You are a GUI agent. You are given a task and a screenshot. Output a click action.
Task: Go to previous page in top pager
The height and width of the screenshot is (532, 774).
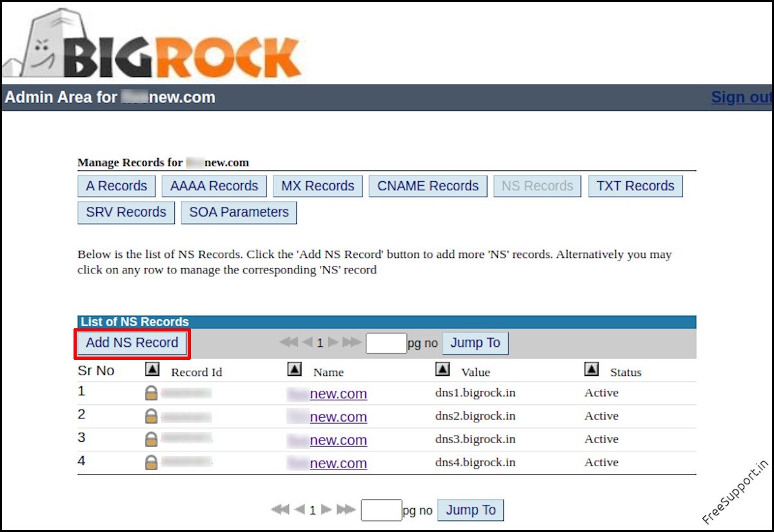click(x=307, y=342)
